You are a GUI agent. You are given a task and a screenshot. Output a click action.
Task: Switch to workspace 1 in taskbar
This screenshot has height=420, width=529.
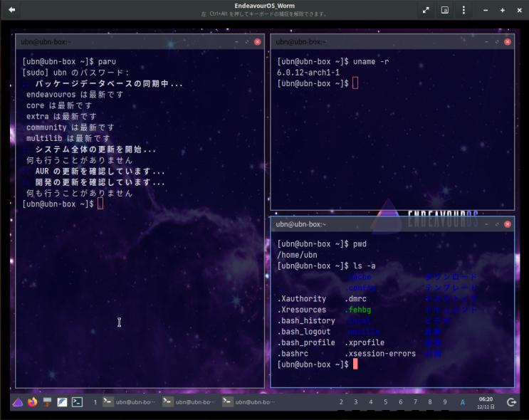tap(95, 402)
